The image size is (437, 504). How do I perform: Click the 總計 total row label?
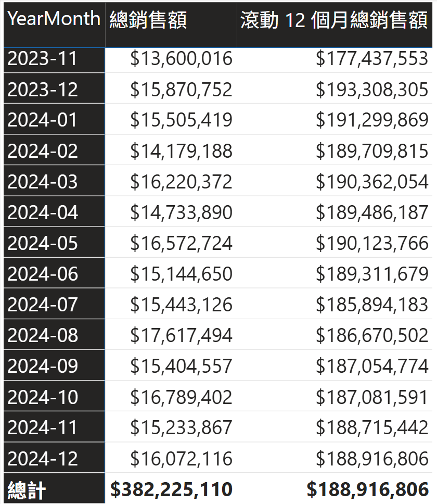[x=54, y=488]
